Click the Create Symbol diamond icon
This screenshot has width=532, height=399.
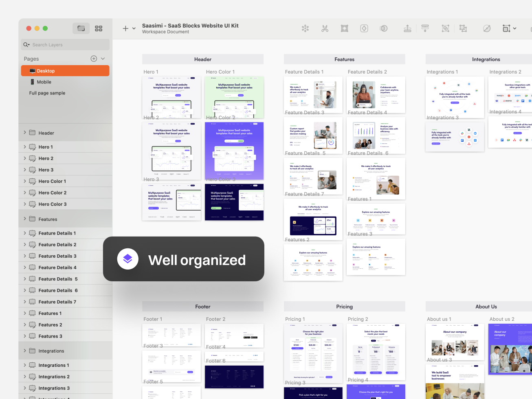(x=364, y=28)
